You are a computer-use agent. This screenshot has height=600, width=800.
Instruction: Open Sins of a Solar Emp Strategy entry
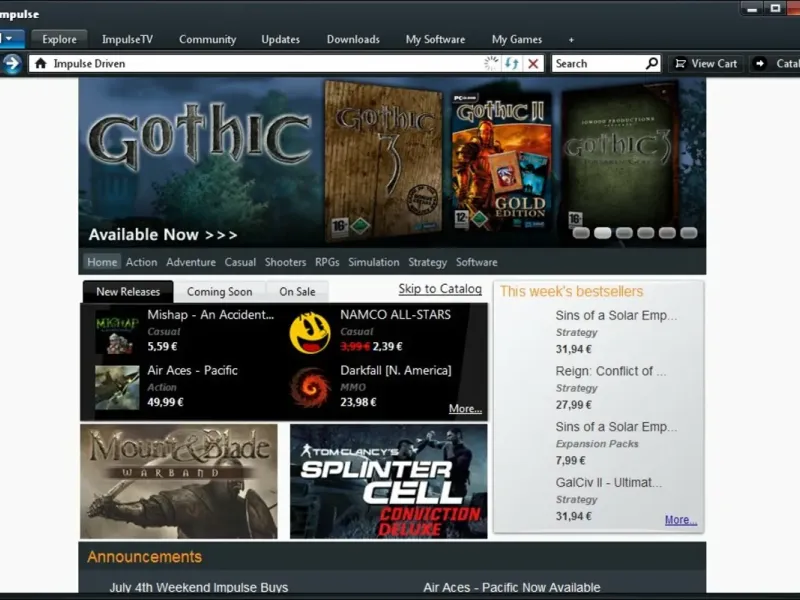(616, 315)
